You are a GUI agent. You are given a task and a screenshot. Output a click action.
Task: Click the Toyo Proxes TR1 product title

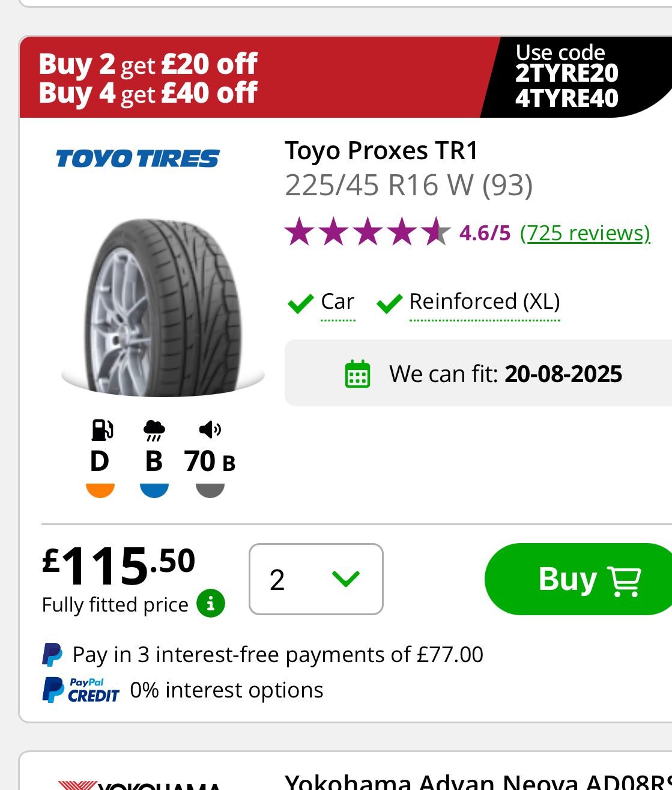(381, 151)
